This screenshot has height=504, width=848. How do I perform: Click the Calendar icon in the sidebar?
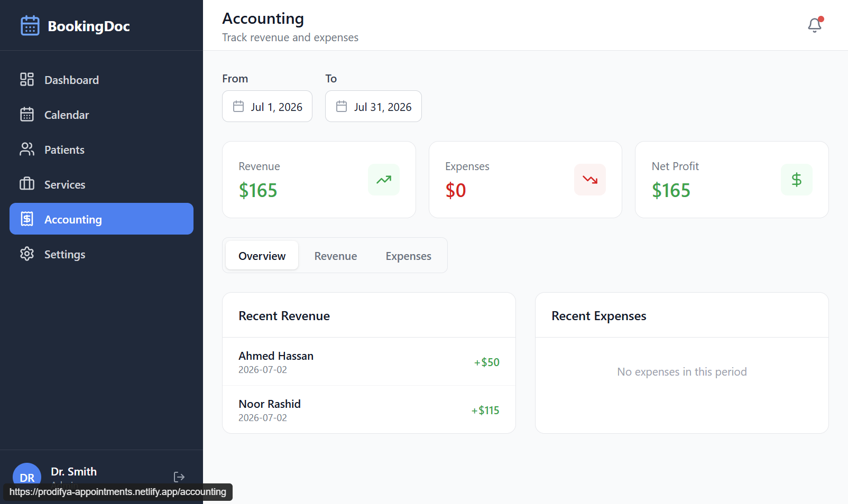pyautogui.click(x=27, y=114)
